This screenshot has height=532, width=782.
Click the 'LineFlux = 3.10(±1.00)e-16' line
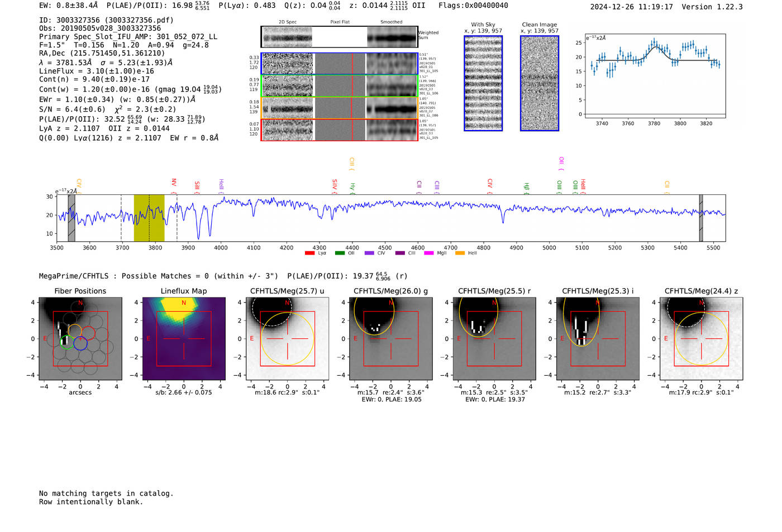click(97, 71)
